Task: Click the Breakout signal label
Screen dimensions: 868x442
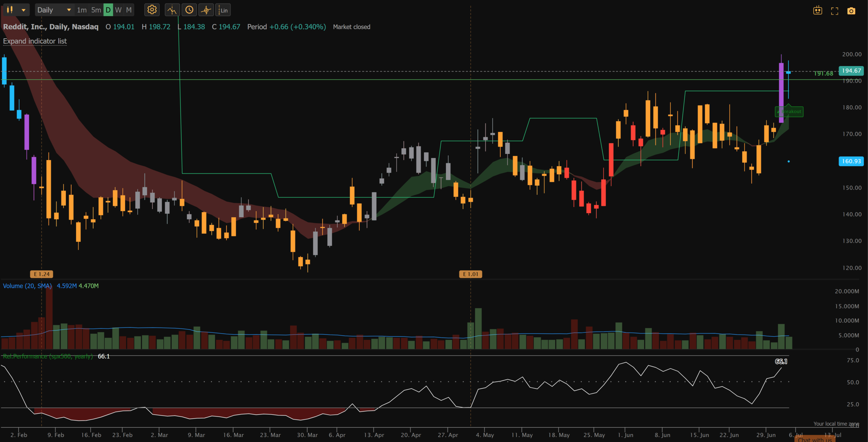Action: [789, 112]
